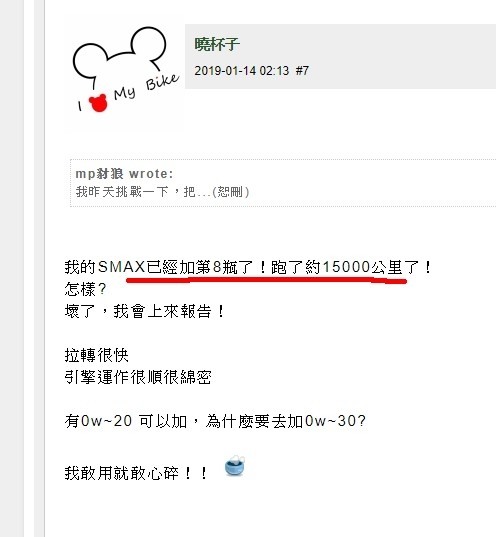
Task: Click the line 引擎運作很順很綿密
Action: (x=138, y=377)
